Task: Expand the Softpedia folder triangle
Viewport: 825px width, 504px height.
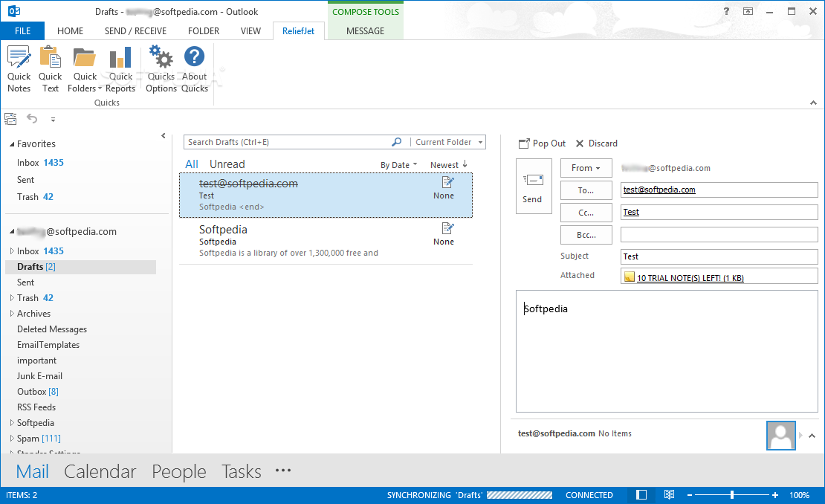Action: tap(12, 422)
